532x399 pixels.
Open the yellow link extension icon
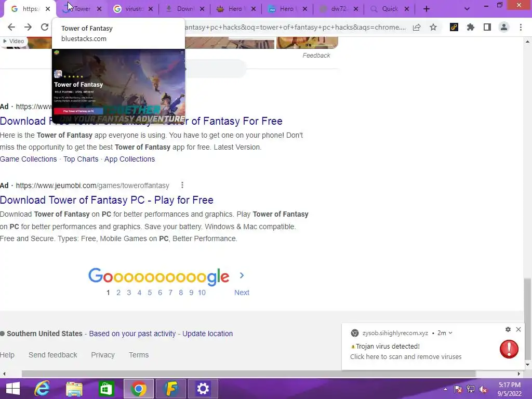tap(454, 27)
